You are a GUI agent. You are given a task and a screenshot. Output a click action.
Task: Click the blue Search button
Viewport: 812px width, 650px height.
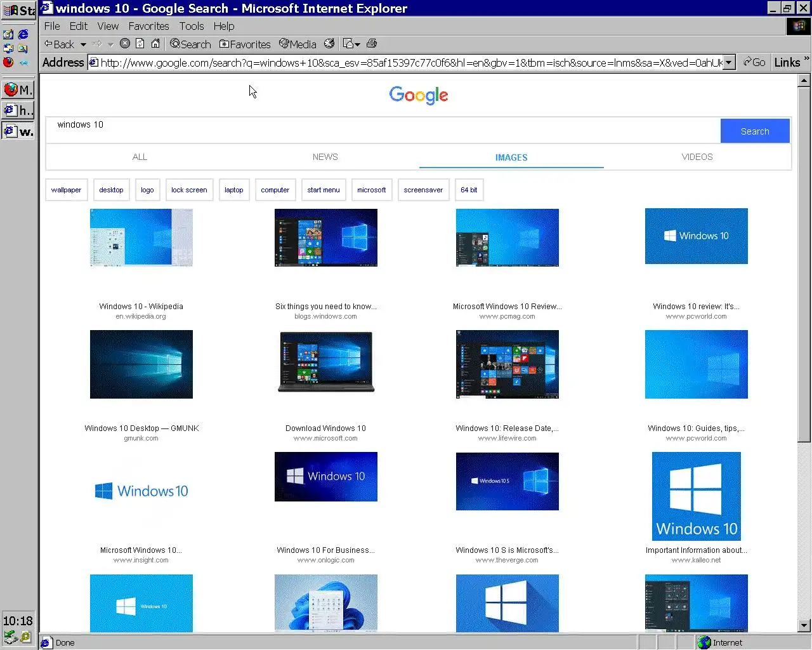click(x=755, y=131)
